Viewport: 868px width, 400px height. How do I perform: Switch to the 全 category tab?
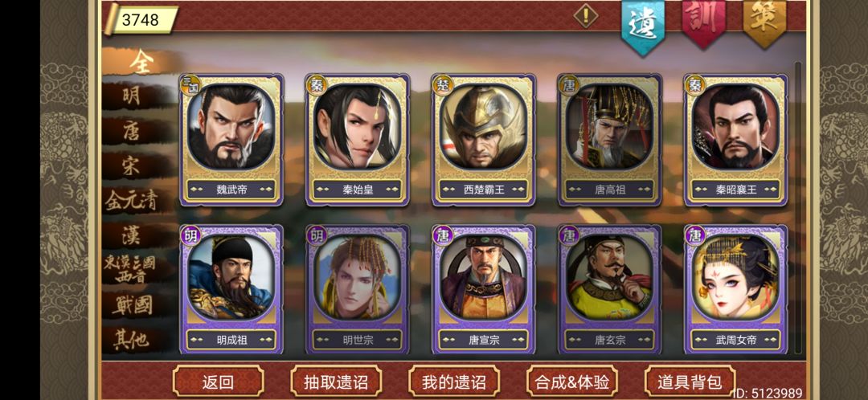(x=140, y=62)
